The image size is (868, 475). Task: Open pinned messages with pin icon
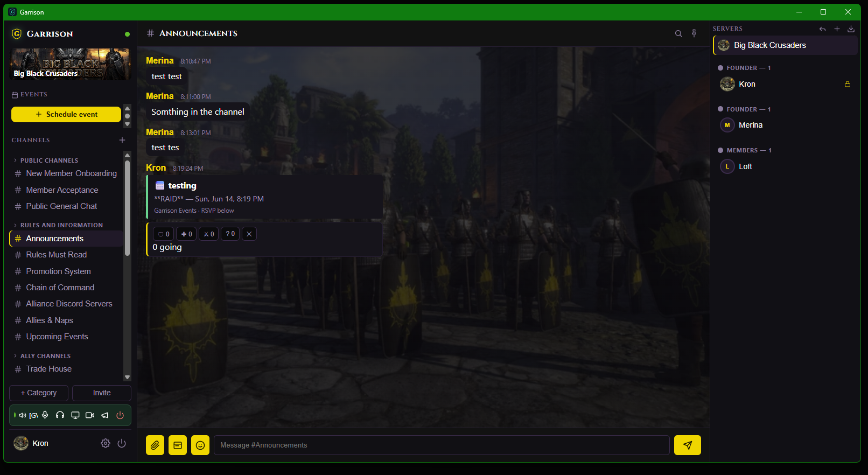pyautogui.click(x=694, y=33)
